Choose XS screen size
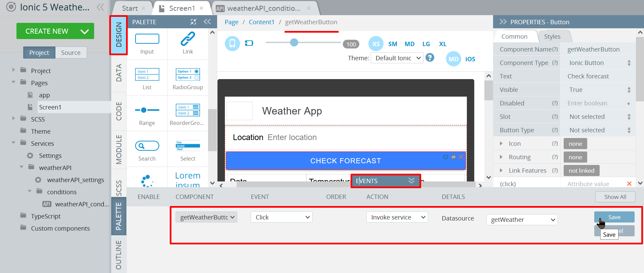This screenshot has width=644, height=273. [376, 44]
